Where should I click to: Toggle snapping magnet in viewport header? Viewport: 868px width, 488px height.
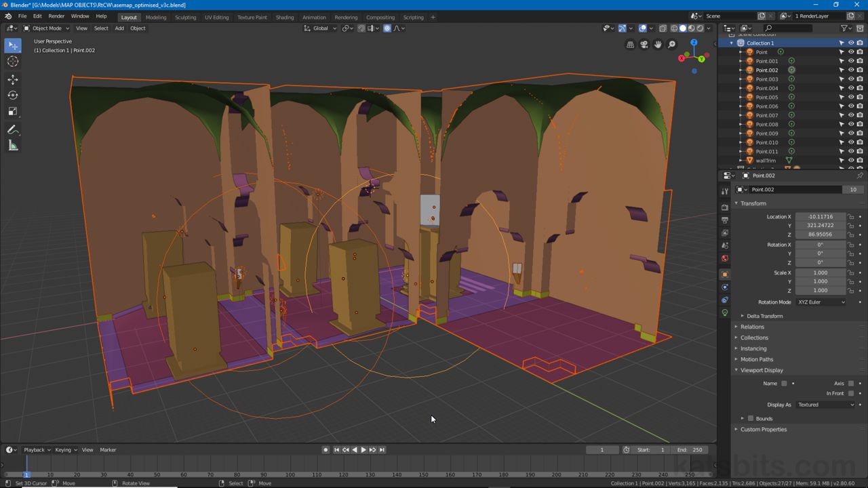pos(361,28)
